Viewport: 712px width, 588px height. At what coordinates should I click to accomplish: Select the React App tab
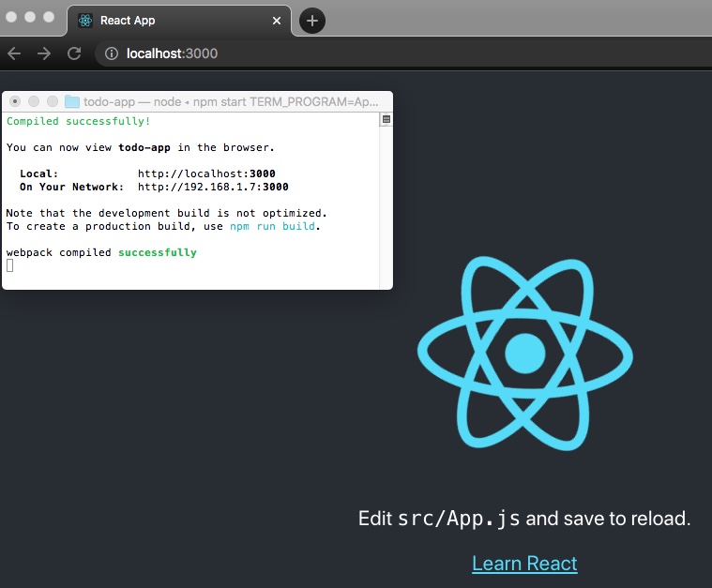(179, 21)
